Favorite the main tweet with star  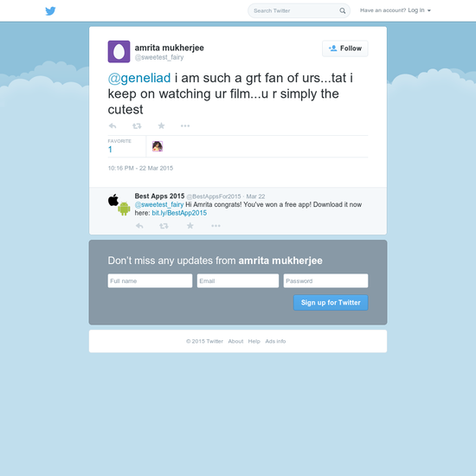coord(161,125)
